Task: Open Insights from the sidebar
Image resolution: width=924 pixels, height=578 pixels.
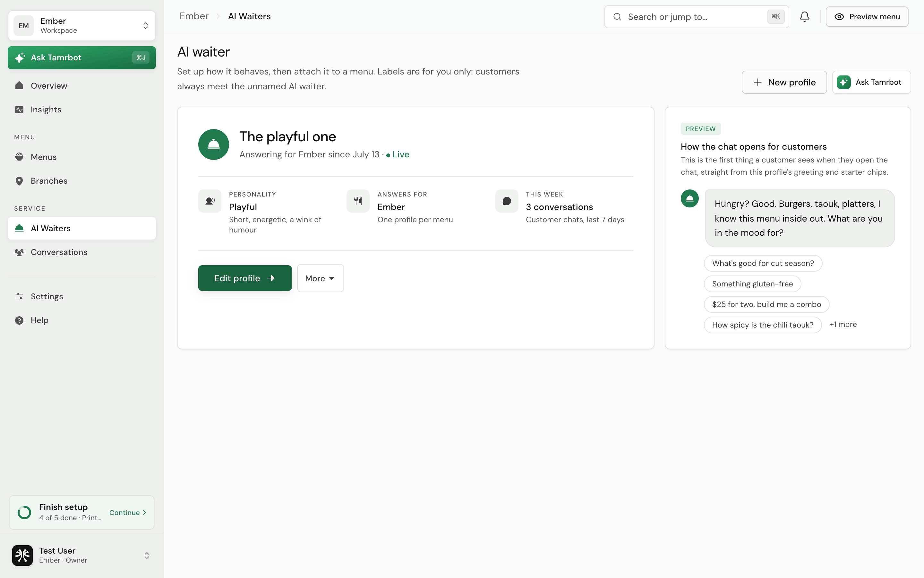Action: pyautogui.click(x=82, y=110)
